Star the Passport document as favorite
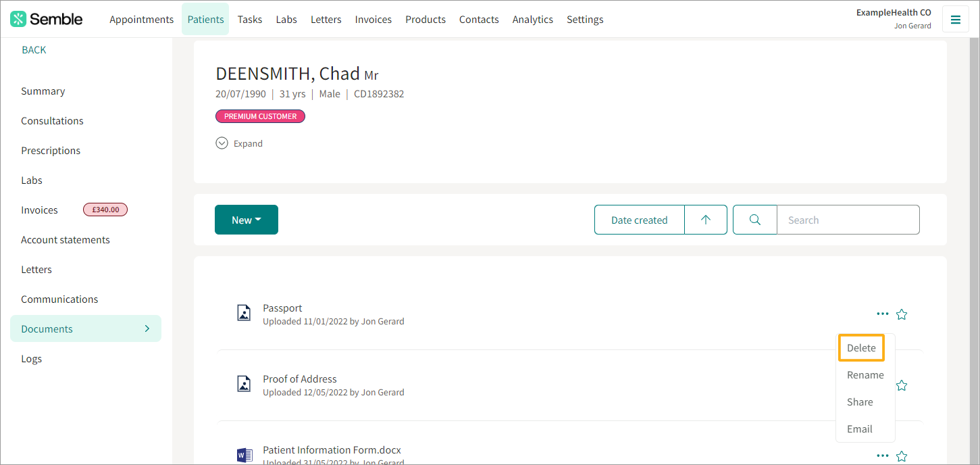Image resolution: width=980 pixels, height=465 pixels. [x=902, y=314]
